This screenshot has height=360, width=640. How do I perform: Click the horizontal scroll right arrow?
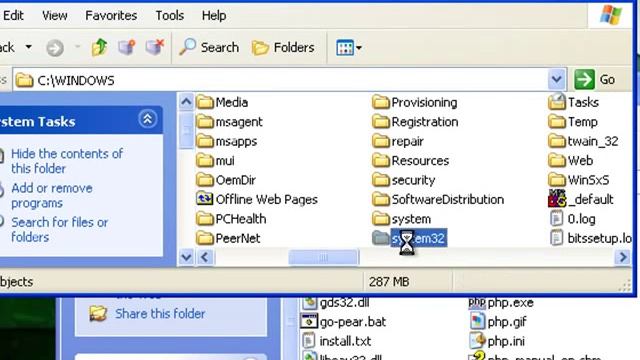point(623,257)
